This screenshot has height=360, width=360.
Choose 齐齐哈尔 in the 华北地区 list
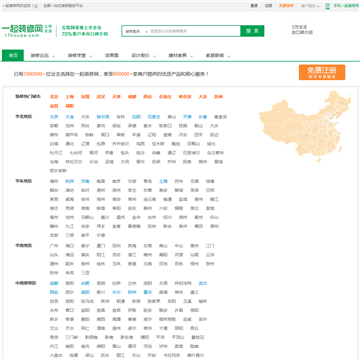121,144
